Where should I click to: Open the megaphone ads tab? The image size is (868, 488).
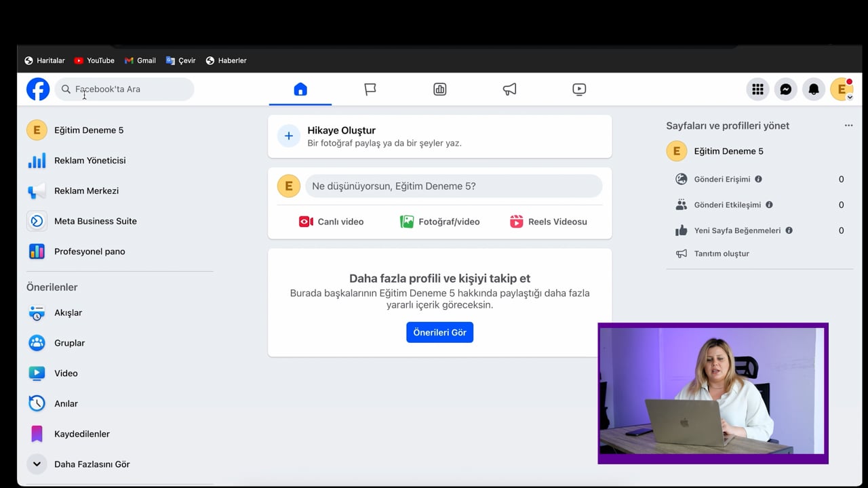click(509, 89)
